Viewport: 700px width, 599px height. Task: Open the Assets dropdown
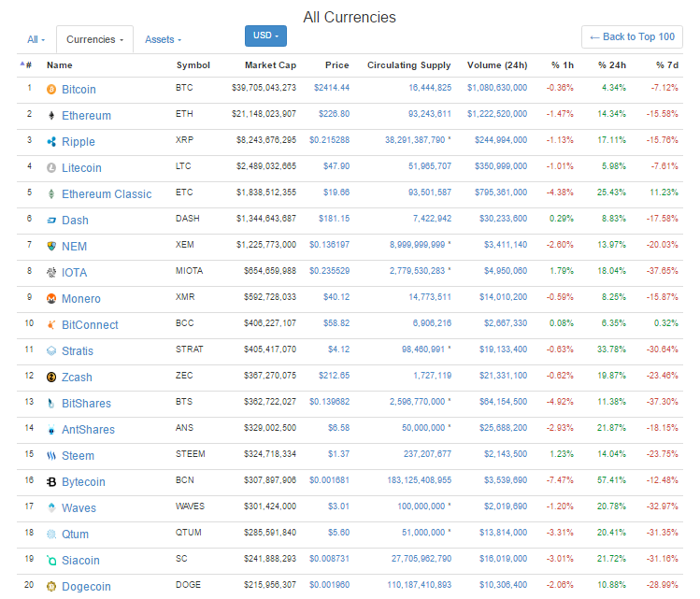pos(163,40)
